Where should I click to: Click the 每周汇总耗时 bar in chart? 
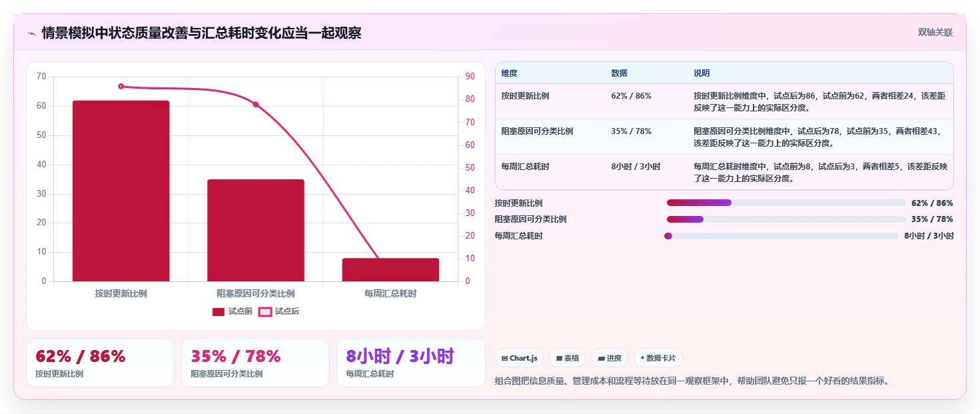click(390, 269)
